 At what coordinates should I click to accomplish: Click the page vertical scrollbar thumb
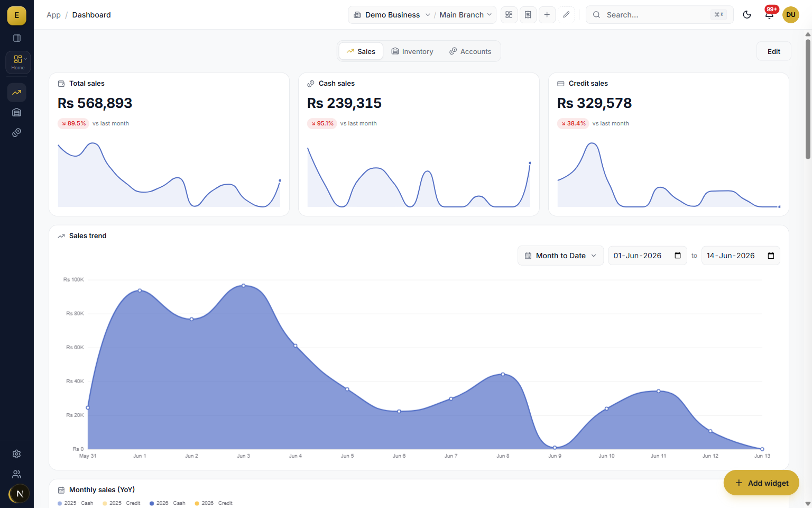pyautogui.click(x=808, y=98)
